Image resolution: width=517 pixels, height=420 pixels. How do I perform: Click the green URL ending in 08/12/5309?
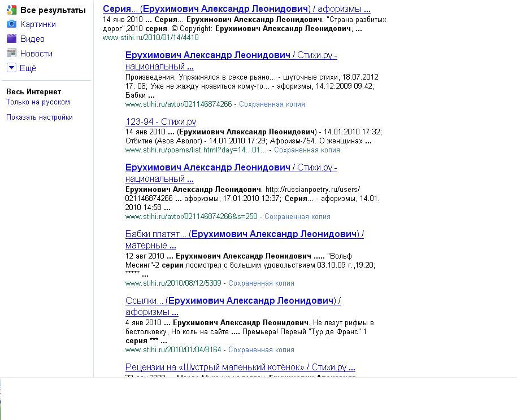tap(173, 283)
